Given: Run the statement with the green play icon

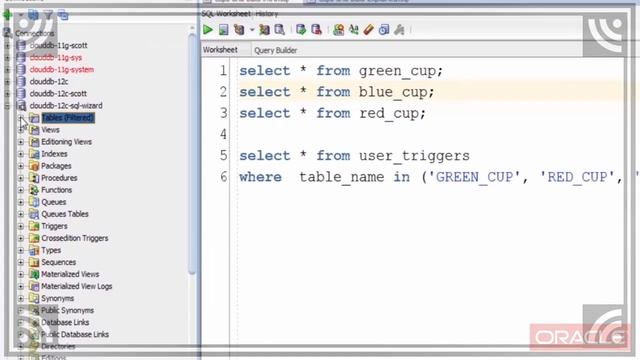Looking at the screenshot, I should (x=208, y=29).
